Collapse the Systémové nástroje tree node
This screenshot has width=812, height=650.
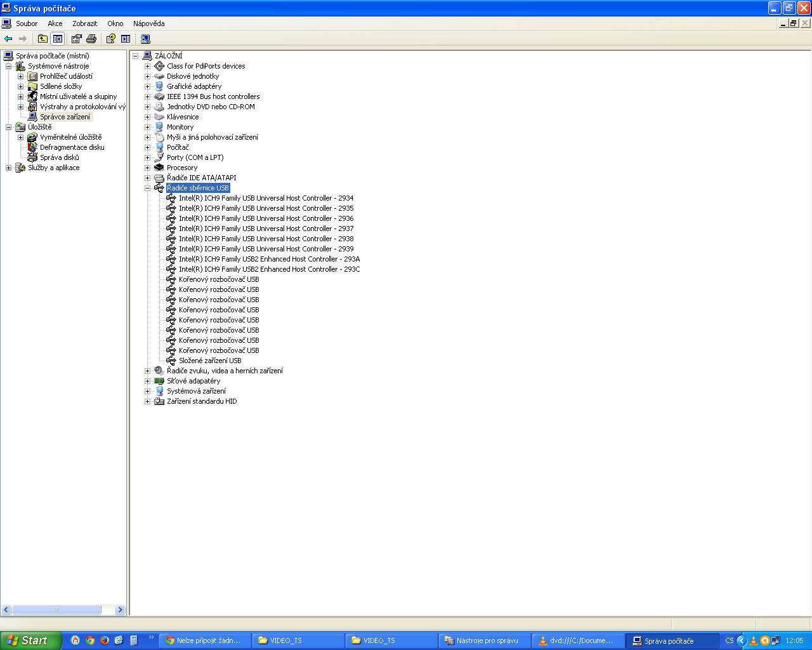point(8,66)
